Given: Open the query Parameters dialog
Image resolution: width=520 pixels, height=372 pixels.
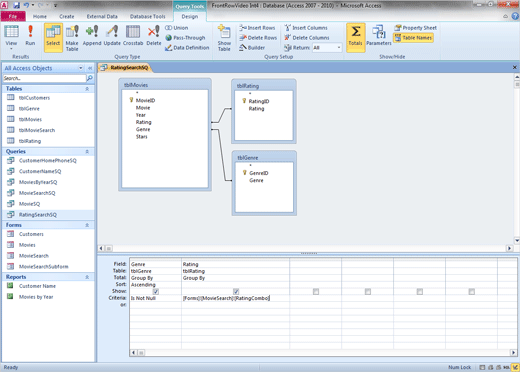Looking at the screenshot, I should click(379, 36).
